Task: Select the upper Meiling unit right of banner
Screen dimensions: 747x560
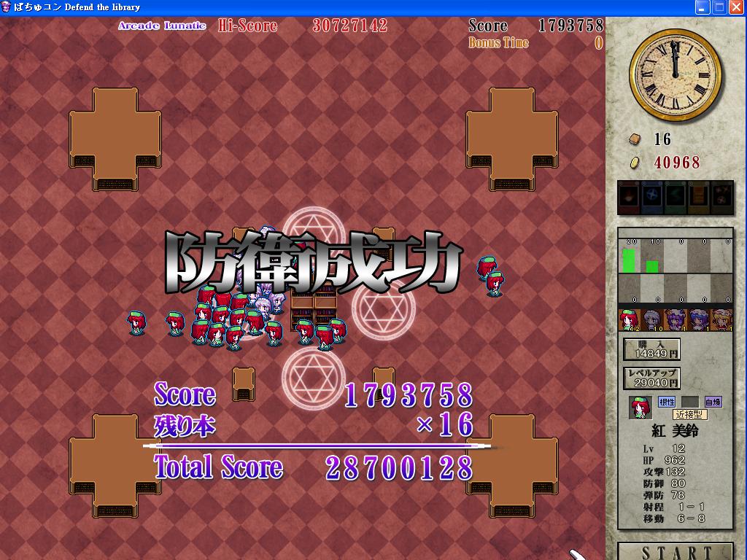Action: click(x=487, y=268)
